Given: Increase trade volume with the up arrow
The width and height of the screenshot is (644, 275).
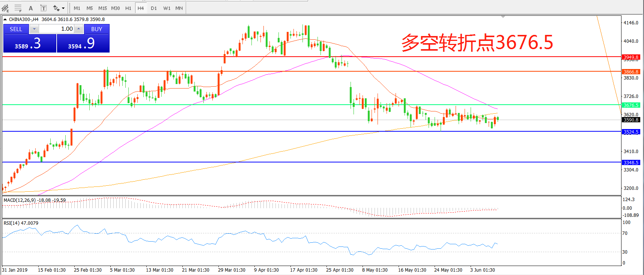Looking at the screenshot, I should click(x=78, y=29).
